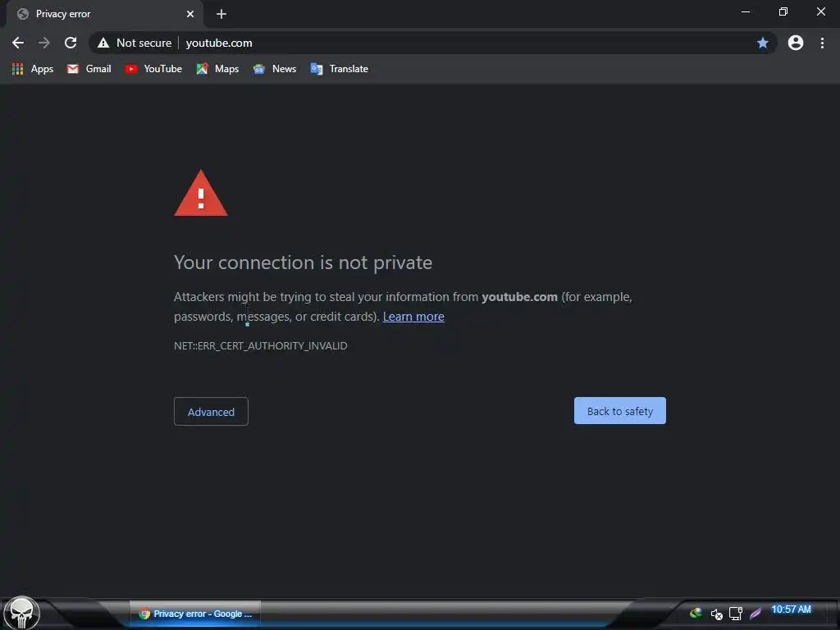This screenshot has height=630, width=840.
Task: Open the YouTube bookmark
Action: click(x=153, y=69)
